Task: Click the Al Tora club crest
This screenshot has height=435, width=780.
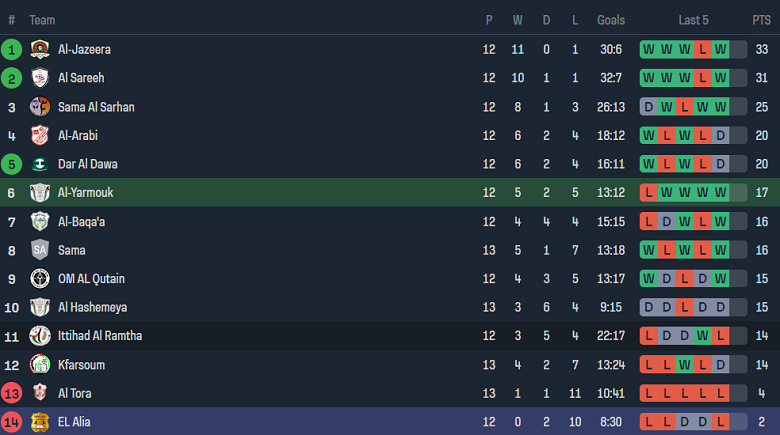Action: coord(40,393)
